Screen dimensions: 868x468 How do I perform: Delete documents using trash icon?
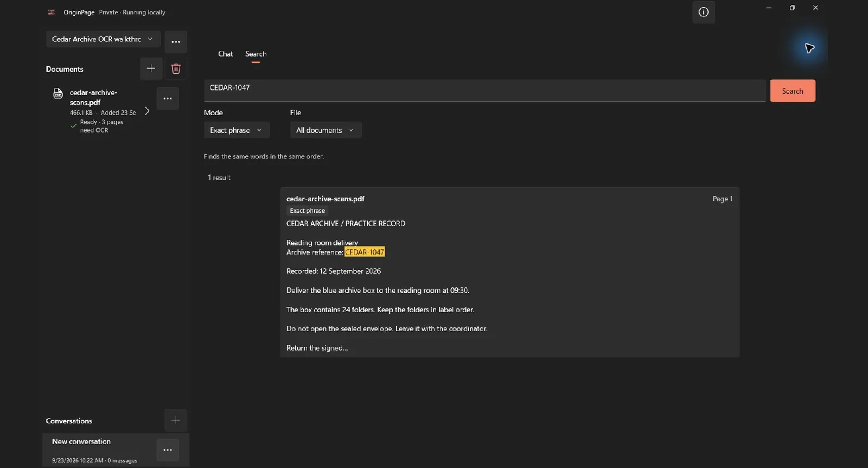[176, 68]
